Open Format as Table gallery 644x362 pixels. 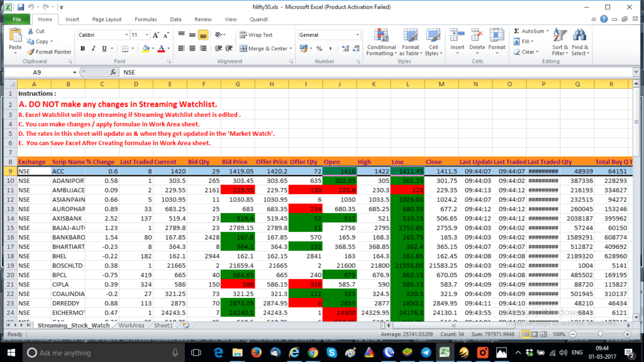[410, 42]
